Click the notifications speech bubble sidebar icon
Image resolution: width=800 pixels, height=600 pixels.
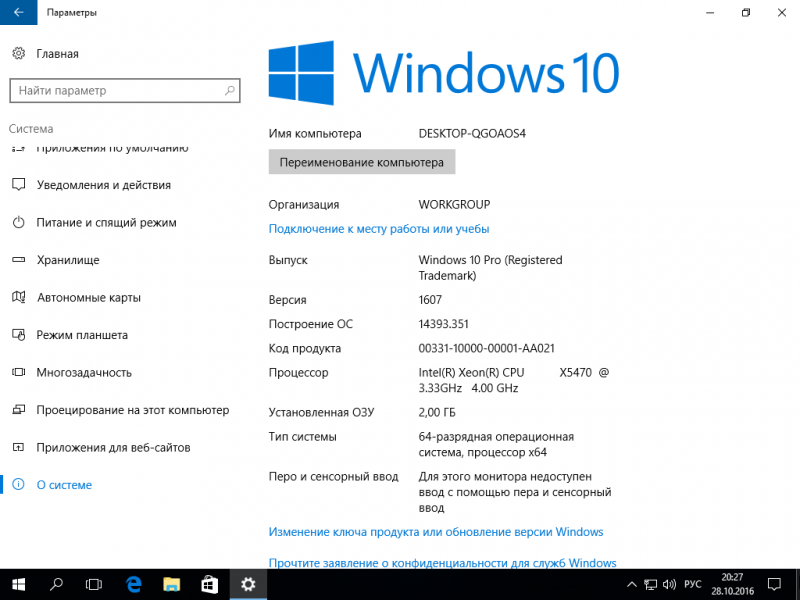pyautogui.click(x=18, y=185)
